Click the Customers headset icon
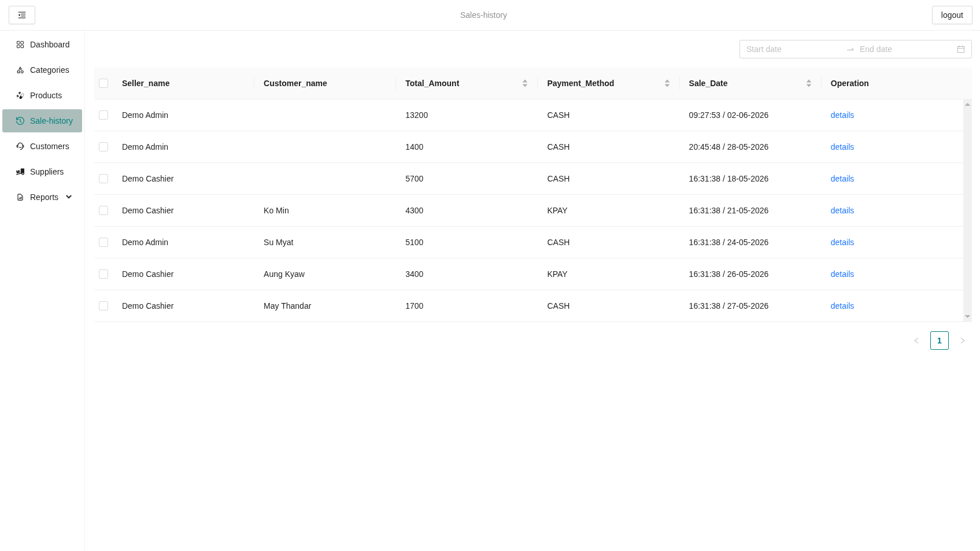 point(20,146)
